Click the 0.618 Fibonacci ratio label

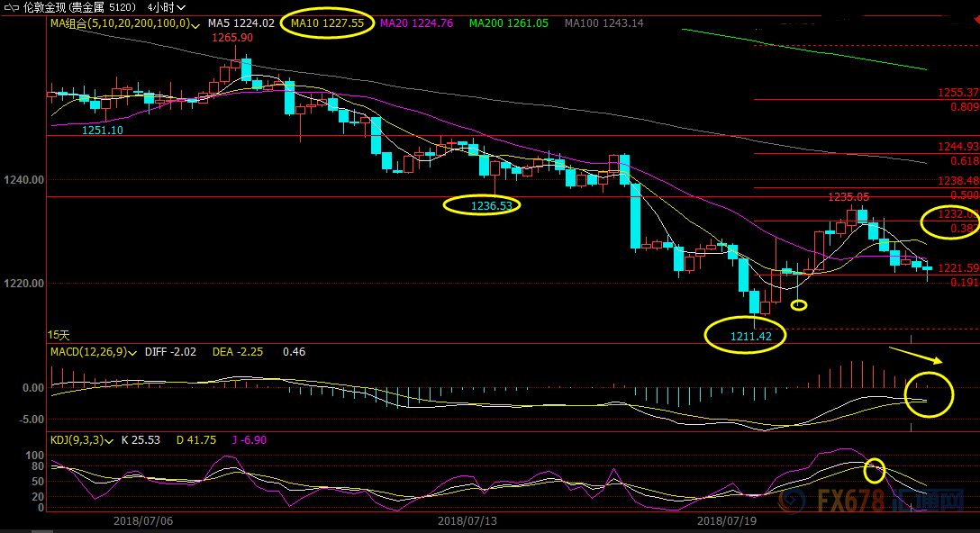point(965,160)
